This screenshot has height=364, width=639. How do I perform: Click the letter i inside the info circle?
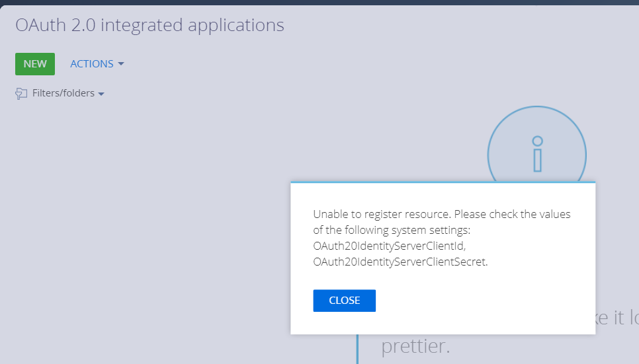coord(538,153)
